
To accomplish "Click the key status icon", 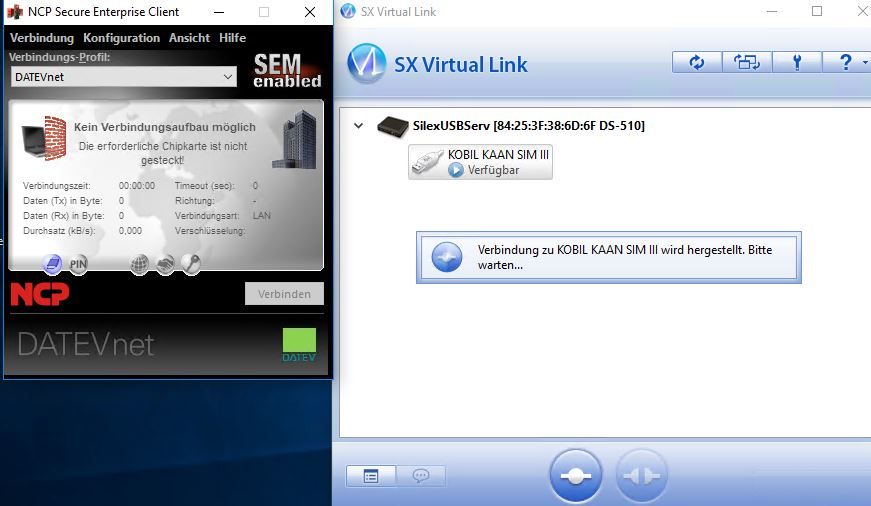I will coord(191,264).
